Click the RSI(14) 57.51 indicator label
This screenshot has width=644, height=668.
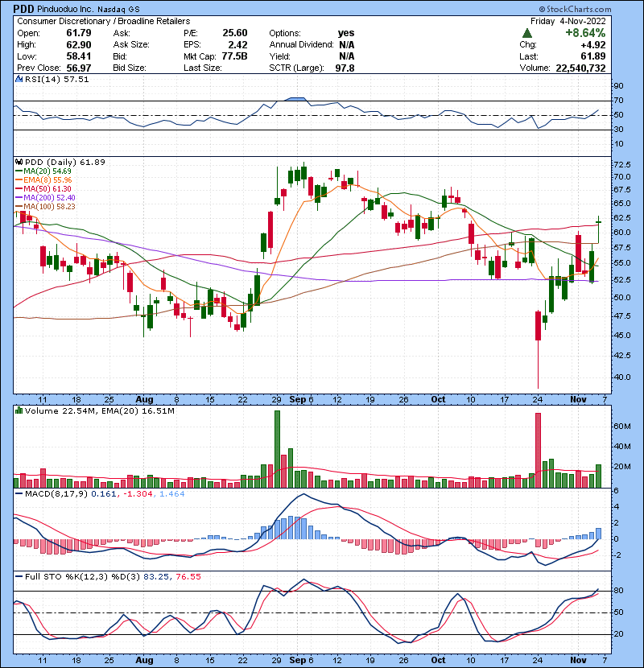56,79
